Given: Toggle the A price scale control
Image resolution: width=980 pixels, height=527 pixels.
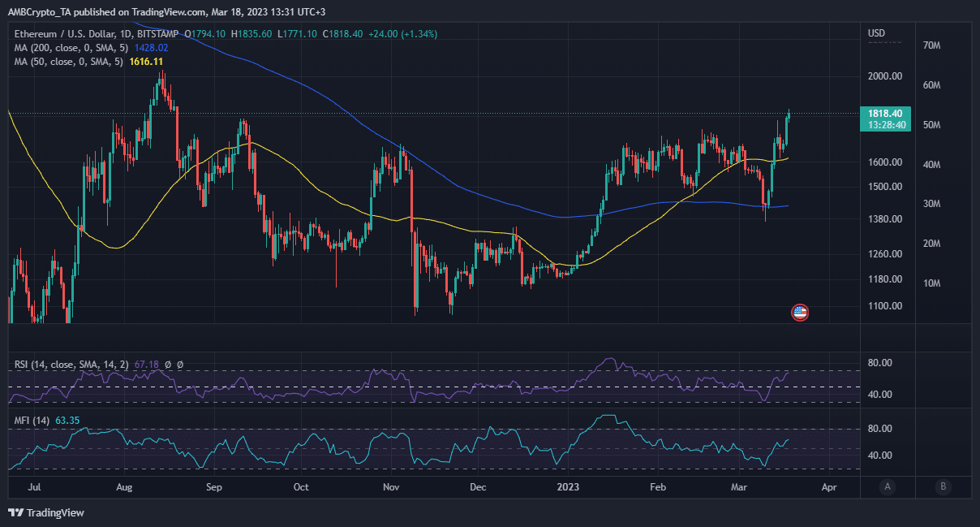Looking at the screenshot, I should pyautogui.click(x=888, y=486).
